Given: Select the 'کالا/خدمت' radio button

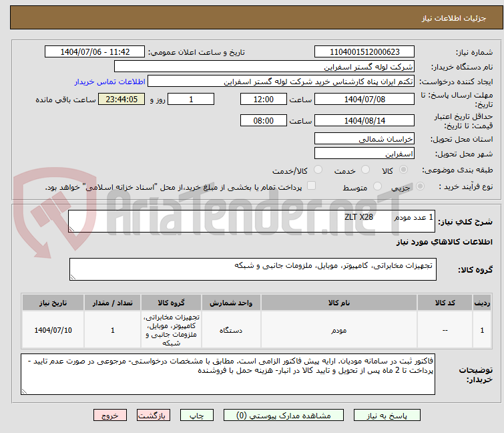Looking at the screenshot, I should [318, 170].
